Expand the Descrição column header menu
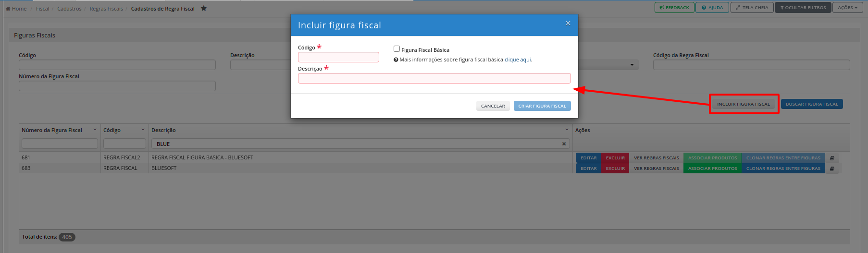The image size is (868, 253). pos(567,130)
